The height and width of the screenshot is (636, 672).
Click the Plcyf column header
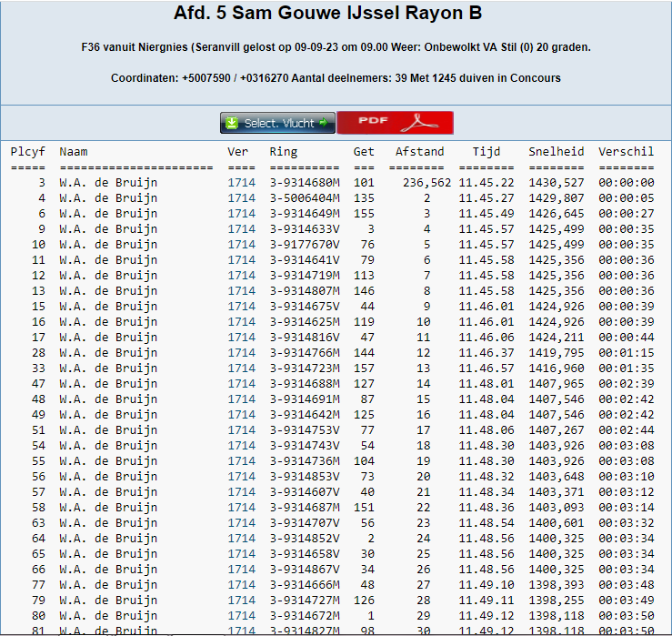click(27, 152)
